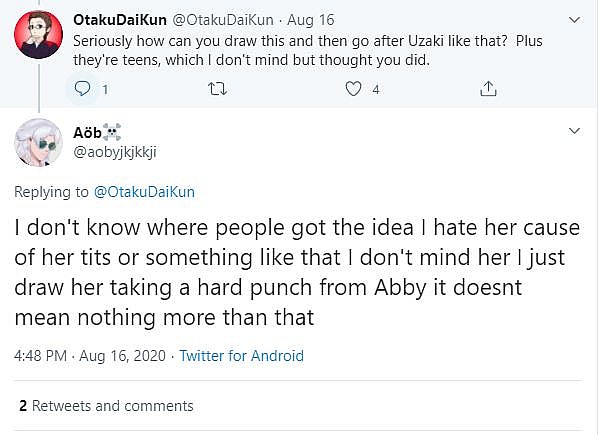Click the like count of 4
This screenshot has width=600, height=435.
coord(376,89)
